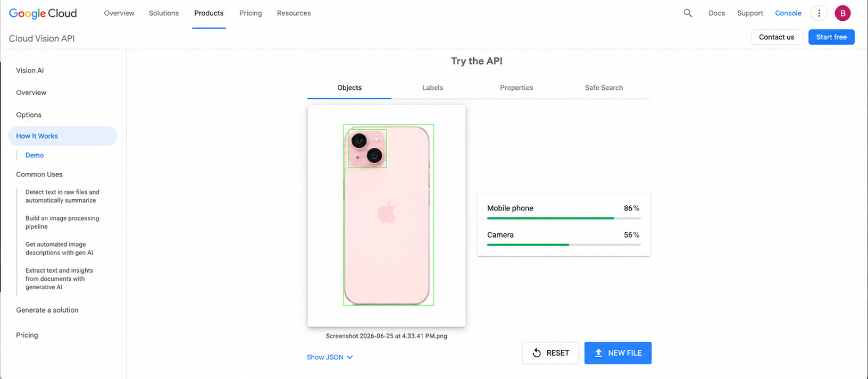Open the account avatar with letter B
Image resolution: width=868 pixels, height=379 pixels.
tap(842, 13)
